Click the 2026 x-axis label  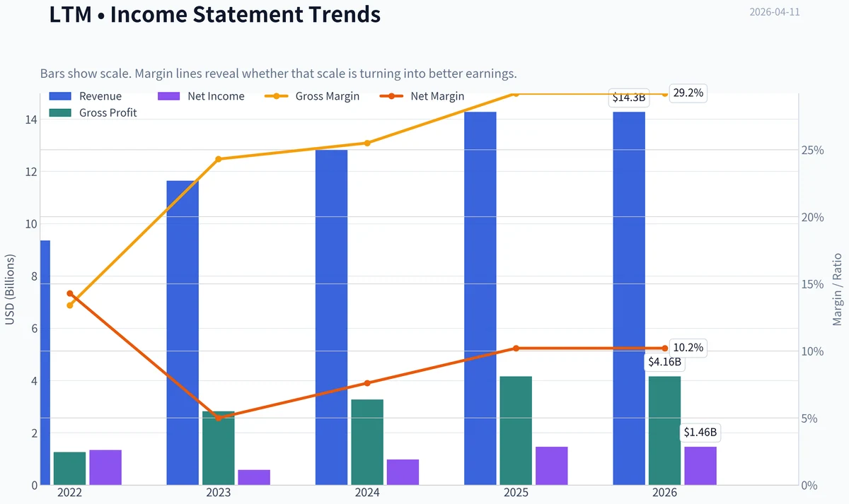pos(665,493)
